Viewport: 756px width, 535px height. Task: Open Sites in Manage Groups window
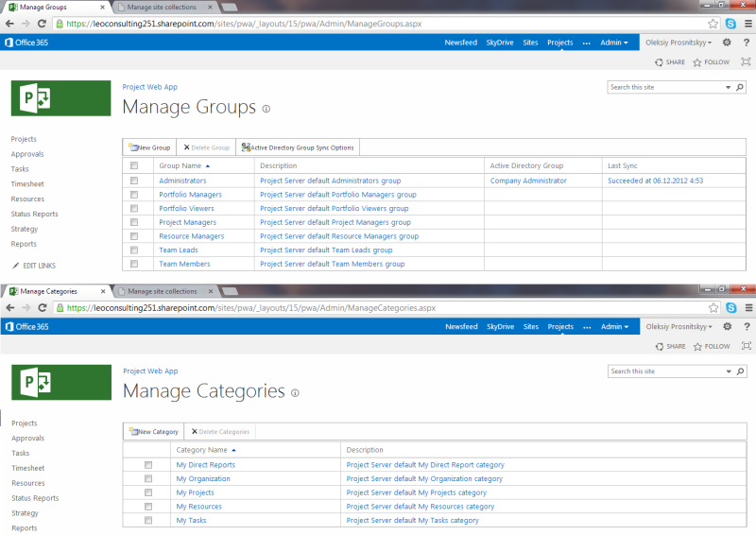(530, 43)
